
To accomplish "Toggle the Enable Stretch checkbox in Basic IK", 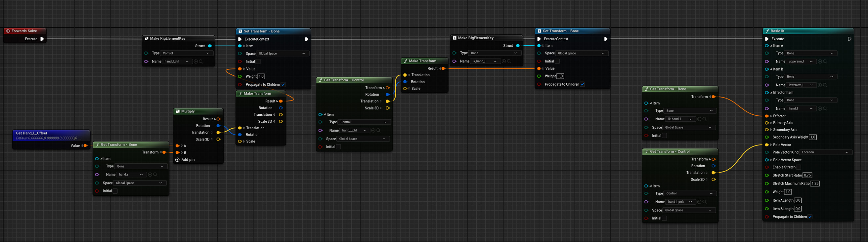I will 799,167.
